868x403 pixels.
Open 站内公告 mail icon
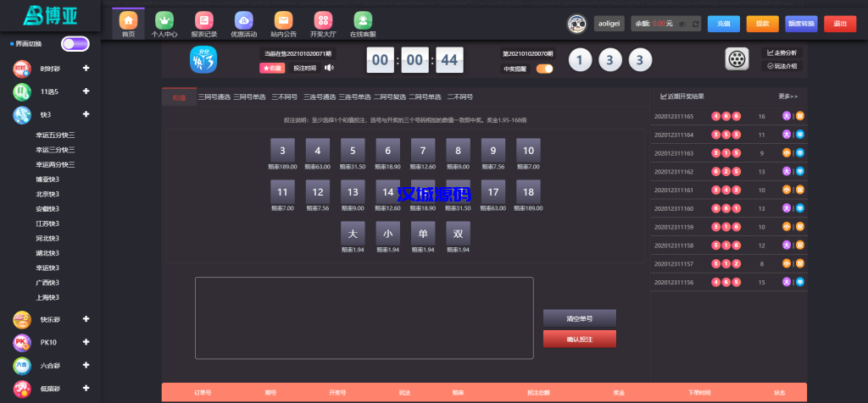point(283,20)
